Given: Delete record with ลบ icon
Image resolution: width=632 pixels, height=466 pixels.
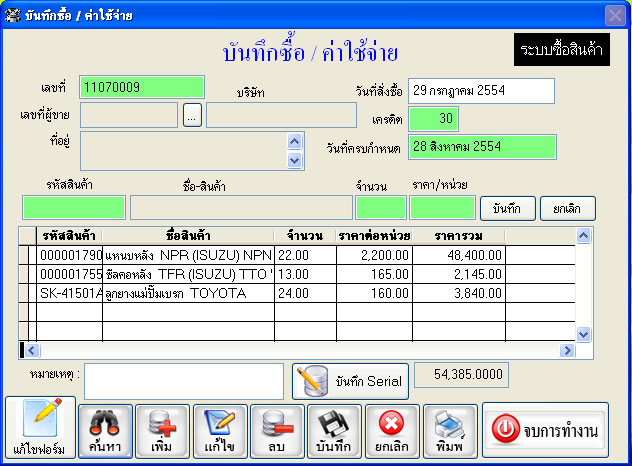Looking at the screenshot, I should [x=277, y=431].
